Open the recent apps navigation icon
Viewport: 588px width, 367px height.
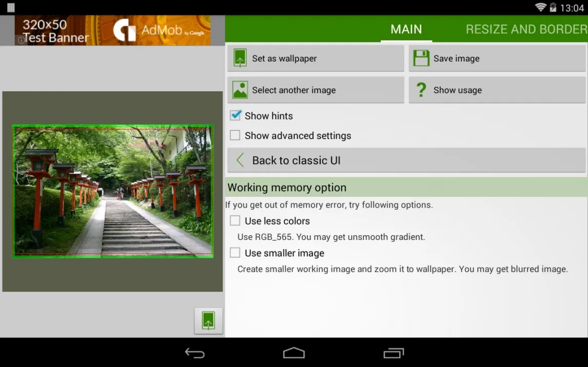coord(394,353)
